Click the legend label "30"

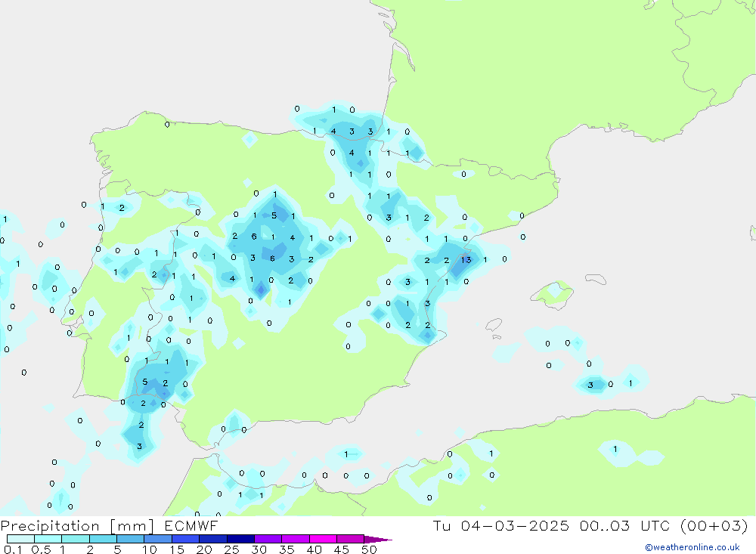tap(259, 549)
